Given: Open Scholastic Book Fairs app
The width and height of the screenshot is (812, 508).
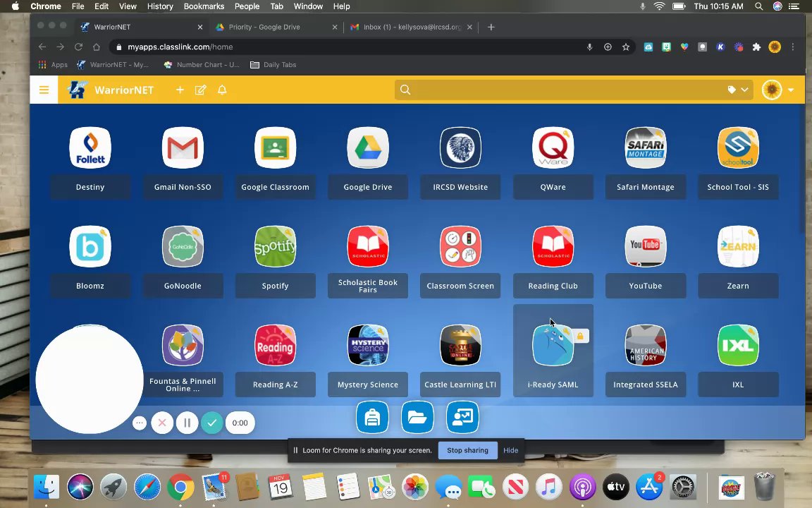Looking at the screenshot, I should (368, 247).
